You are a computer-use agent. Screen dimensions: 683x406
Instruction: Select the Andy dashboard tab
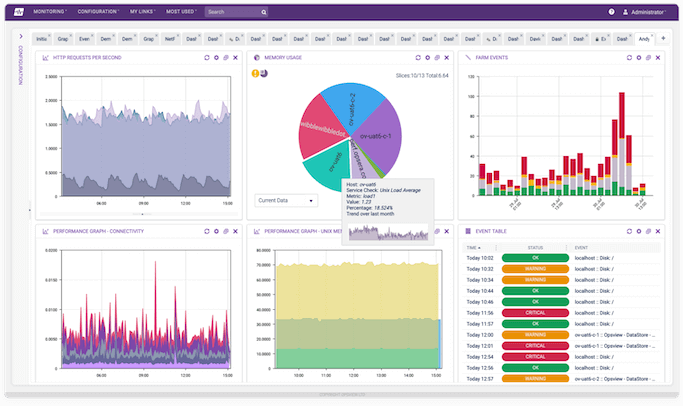[x=645, y=38]
